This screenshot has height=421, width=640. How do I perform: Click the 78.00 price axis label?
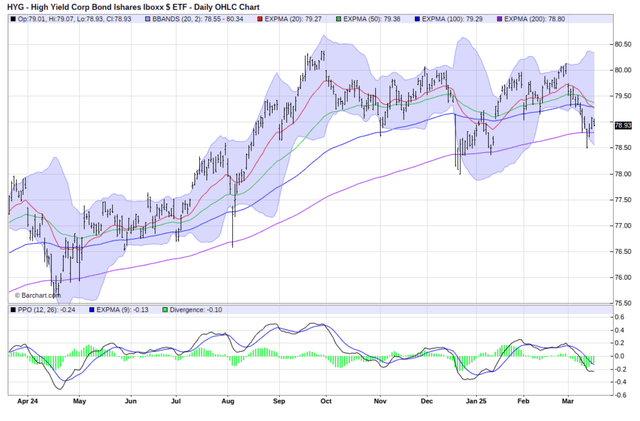(x=623, y=174)
